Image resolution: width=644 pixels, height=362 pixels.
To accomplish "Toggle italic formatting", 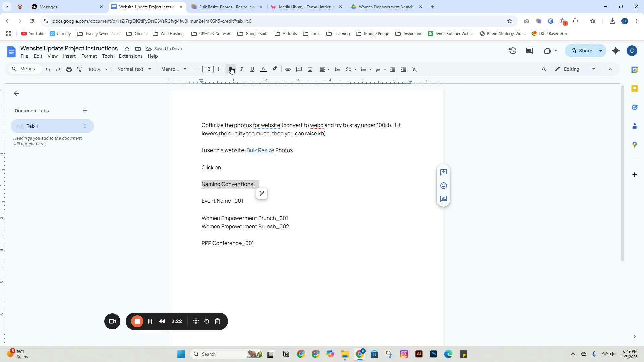I will pos(241,69).
